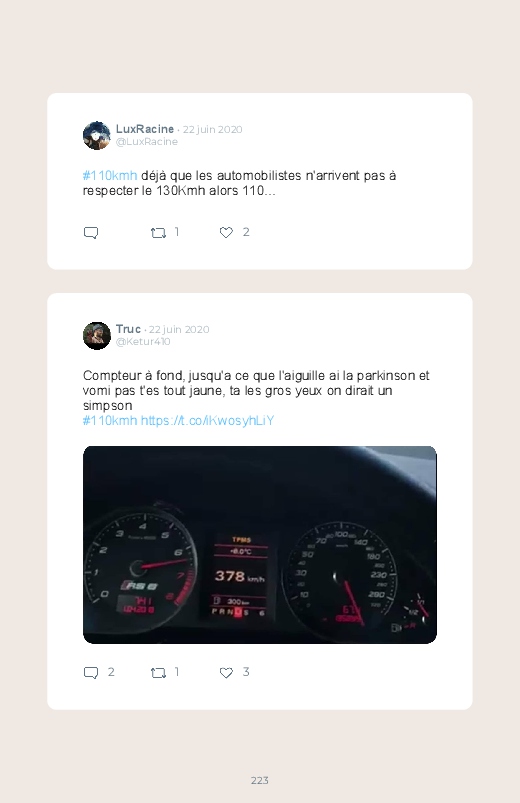The height and width of the screenshot is (803, 520).
Task: Click the #110kmh hashtag in Truc's tweet
Action: pos(110,420)
